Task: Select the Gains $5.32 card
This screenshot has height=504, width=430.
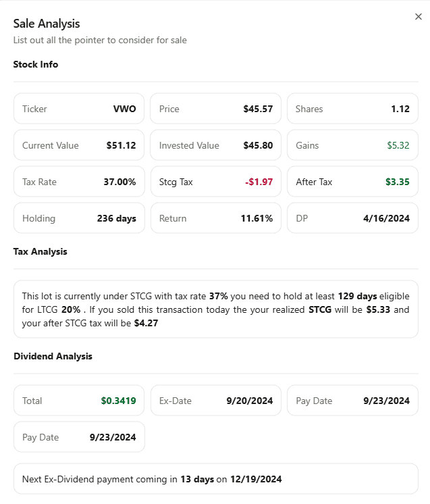Action: point(352,145)
